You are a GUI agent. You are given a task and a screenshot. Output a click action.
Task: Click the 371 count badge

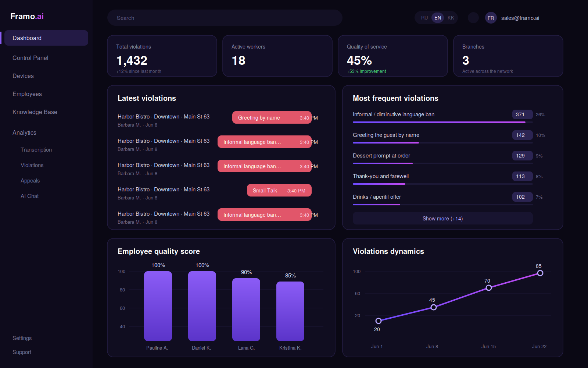click(522, 114)
